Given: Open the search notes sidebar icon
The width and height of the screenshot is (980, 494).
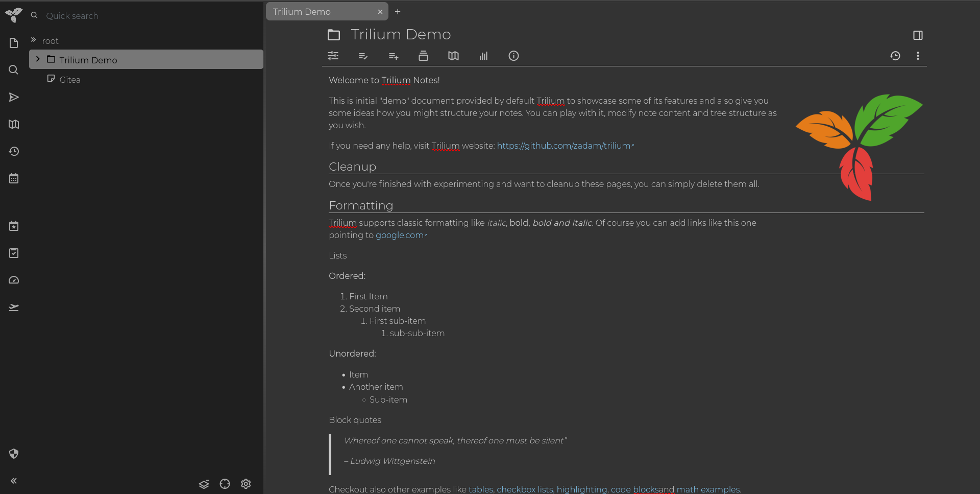Looking at the screenshot, I should tap(14, 70).
